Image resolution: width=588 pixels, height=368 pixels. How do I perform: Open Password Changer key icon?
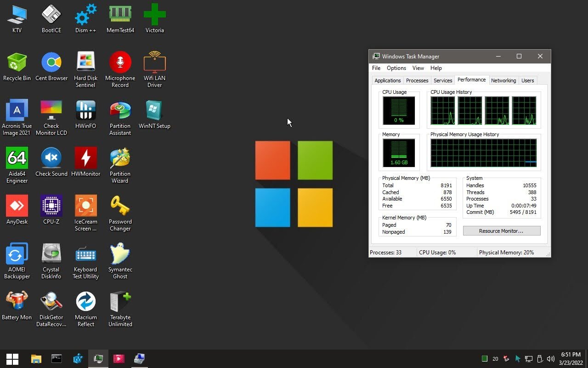120,213
